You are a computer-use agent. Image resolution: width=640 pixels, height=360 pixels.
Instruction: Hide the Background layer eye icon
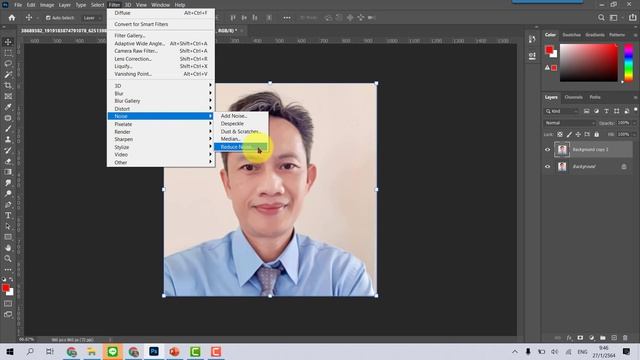(547, 167)
